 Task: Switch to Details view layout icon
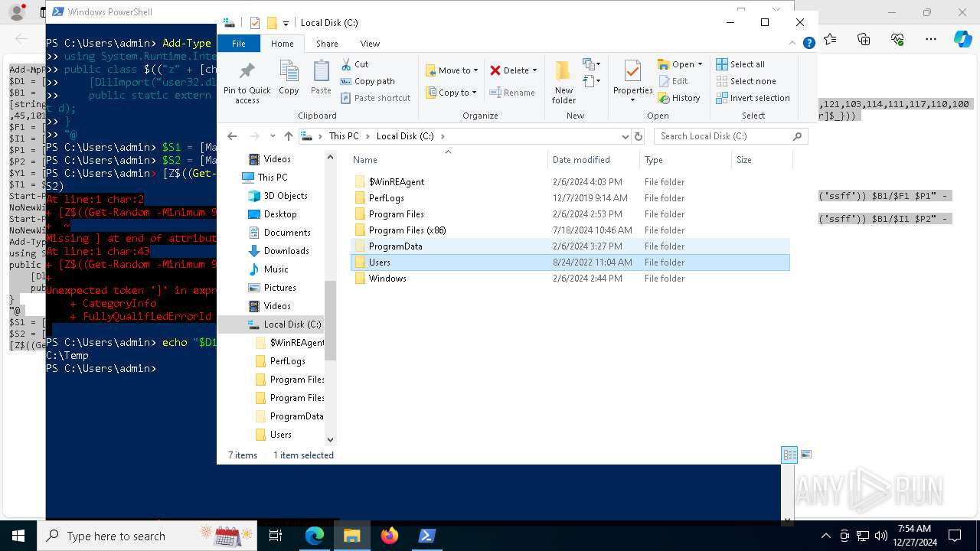click(789, 455)
